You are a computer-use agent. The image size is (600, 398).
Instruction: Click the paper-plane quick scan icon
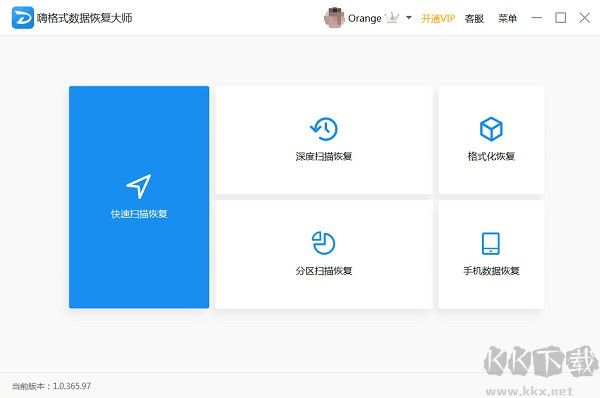pyautogui.click(x=139, y=186)
